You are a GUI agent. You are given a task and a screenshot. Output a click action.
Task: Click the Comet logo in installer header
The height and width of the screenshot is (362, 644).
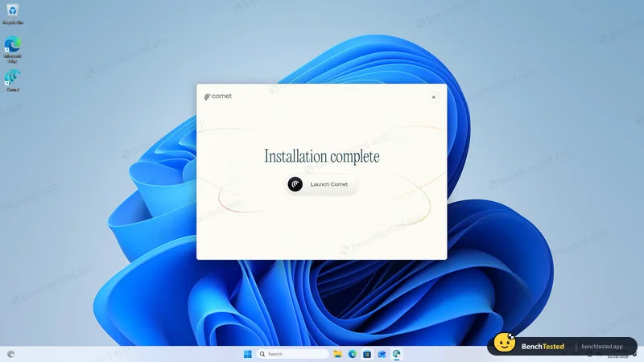tap(218, 97)
